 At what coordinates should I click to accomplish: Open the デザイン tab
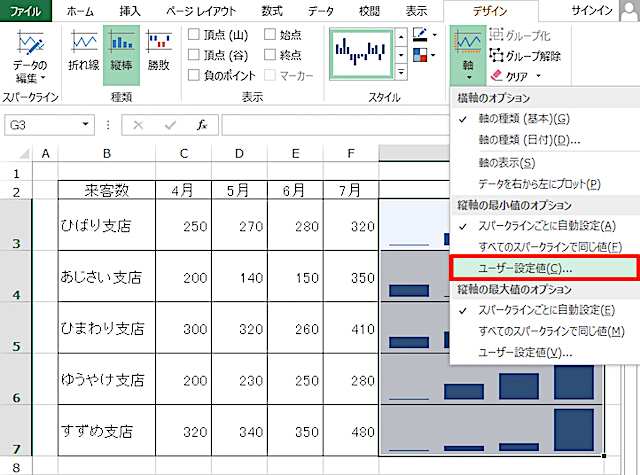[490, 11]
